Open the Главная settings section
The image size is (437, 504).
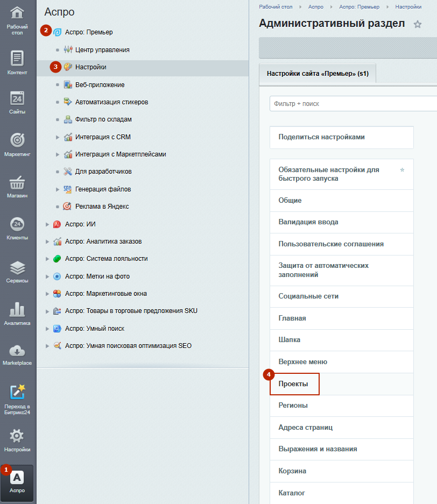(x=342, y=318)
